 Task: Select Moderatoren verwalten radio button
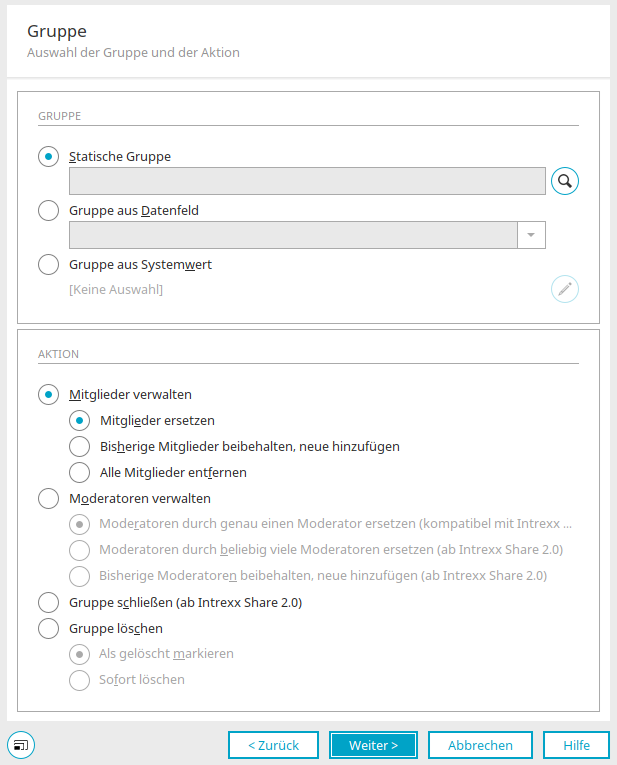(x=48, y=499)
